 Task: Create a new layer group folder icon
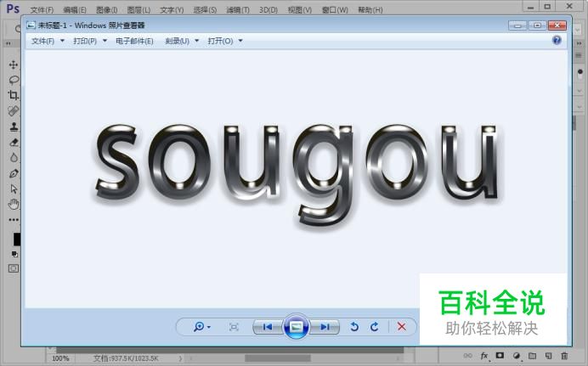pyautogui.click(x=532, y=356)
